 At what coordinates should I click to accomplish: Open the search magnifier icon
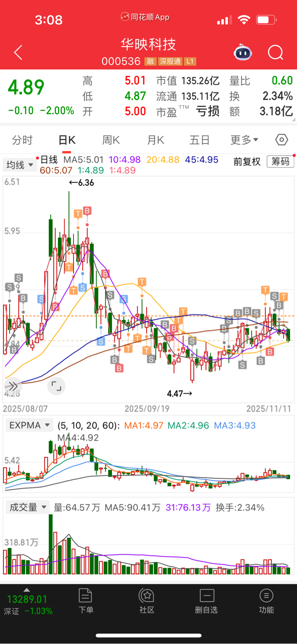pyautogui.click(x=276, y=52)
